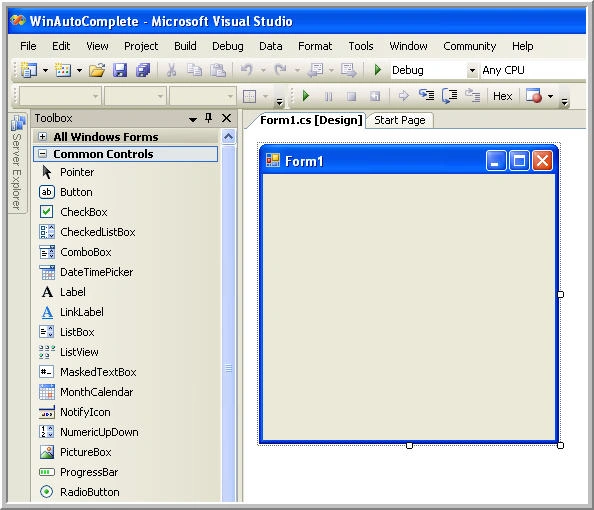Click the Hex display button
This screenshot has height=510, width=594.
click(502, 96)
